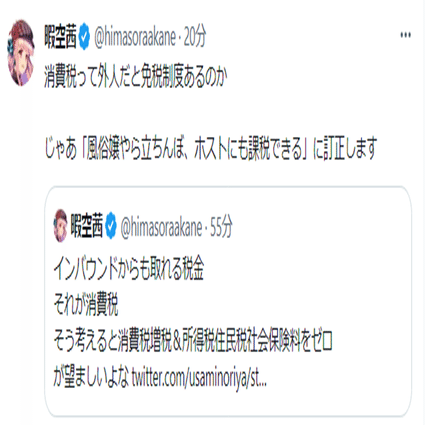The image size is (425, 425).
Task: Click the main tweet author's avatar
Action: 21,53
